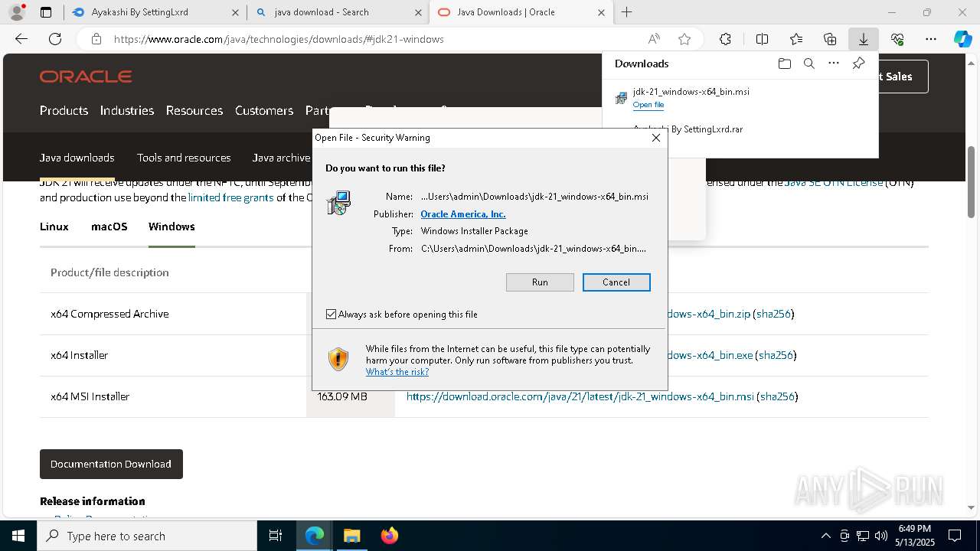Click Documentation Download button
This screenshot has width=980, height=551.
pyautogui.click(x=111, y=464)
